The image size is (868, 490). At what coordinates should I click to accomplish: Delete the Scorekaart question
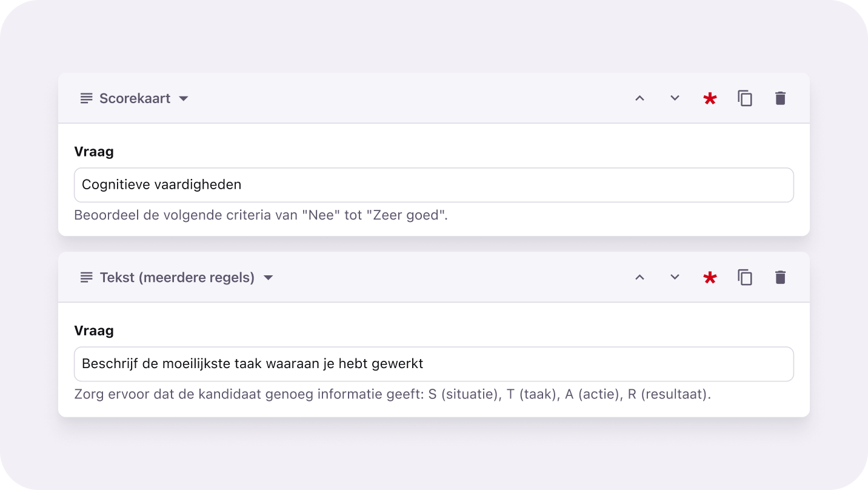pos(780,98)
